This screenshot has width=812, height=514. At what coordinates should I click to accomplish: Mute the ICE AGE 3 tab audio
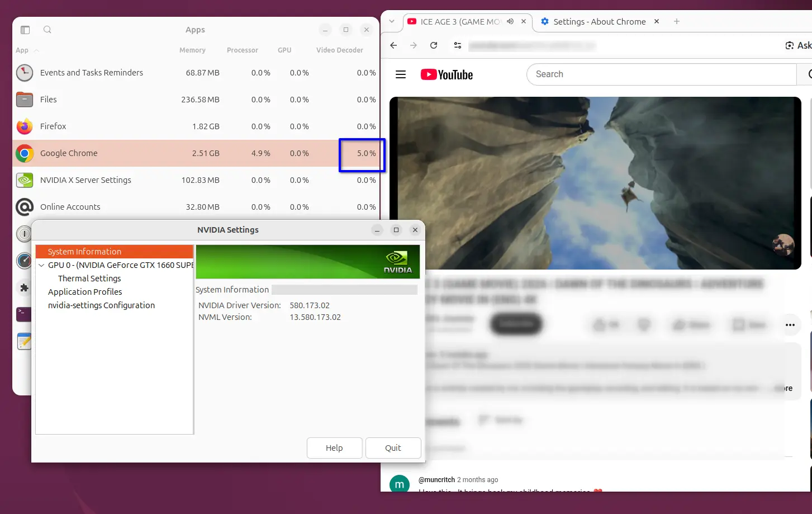pyautogui.click(x=510, y=21)
